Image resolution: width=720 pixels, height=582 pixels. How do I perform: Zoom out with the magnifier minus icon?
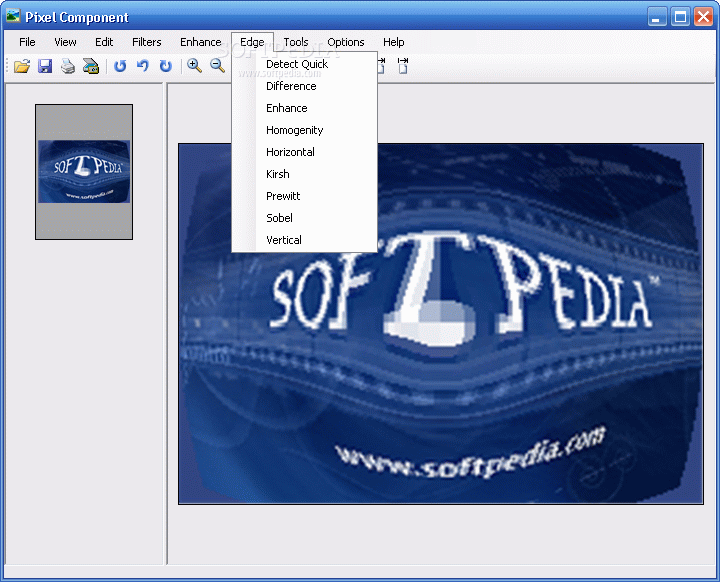point(218,66)
